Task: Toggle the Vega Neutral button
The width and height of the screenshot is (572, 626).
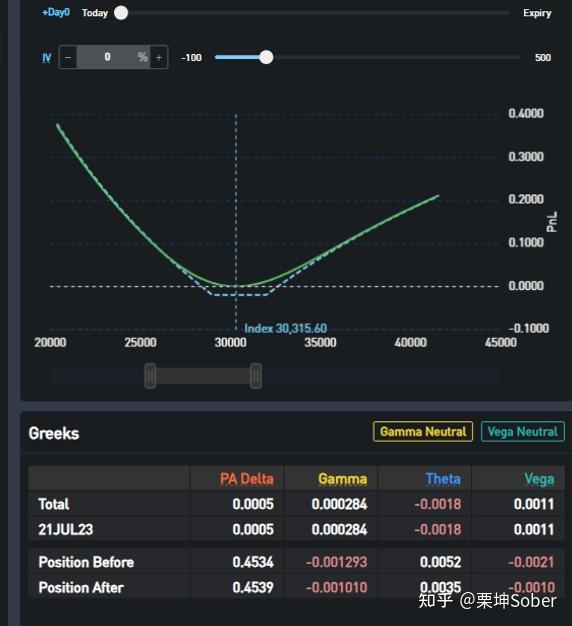Action: [523, 432]
